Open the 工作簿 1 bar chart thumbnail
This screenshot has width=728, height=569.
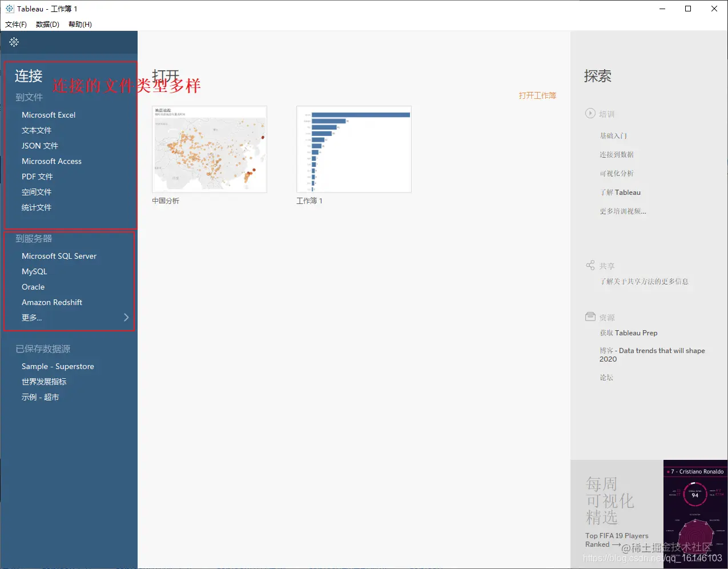click(x=354, y=149)
